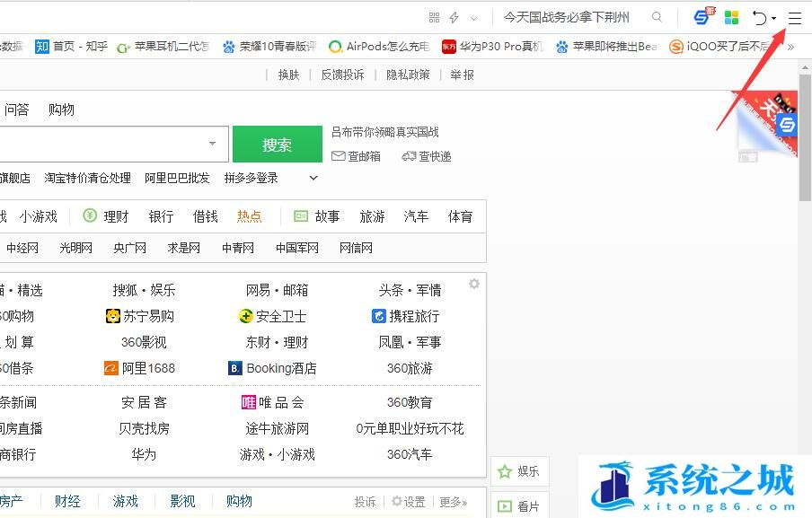This screenshot has height=518, width=812.
Task: Switch to the 财经 news tab
Action: tap(67, 501)
